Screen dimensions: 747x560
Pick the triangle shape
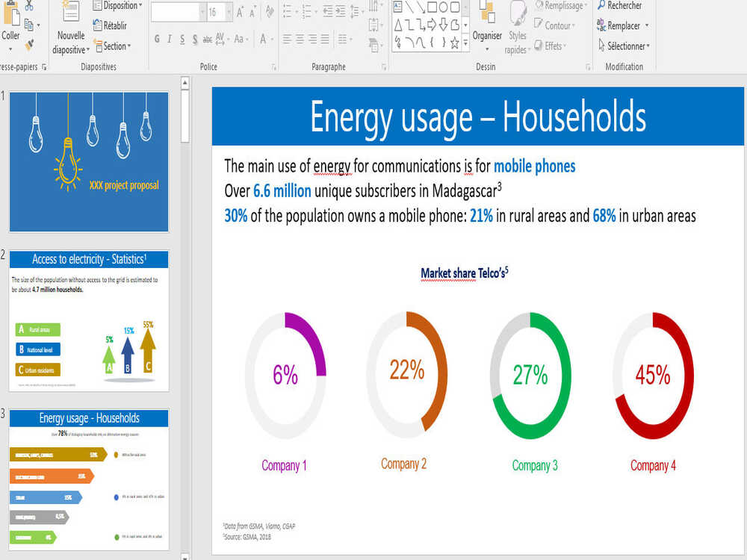click(398, 25)
